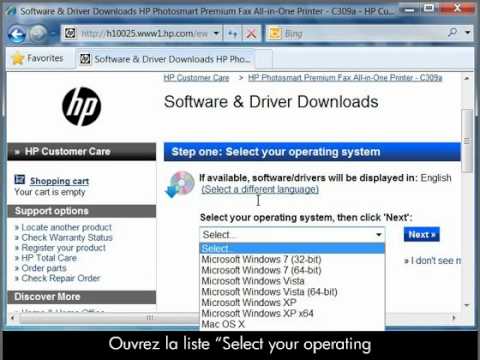480x360 pixels.
Task: Click the CD download driver icon
Action: (x=180, y=184)
